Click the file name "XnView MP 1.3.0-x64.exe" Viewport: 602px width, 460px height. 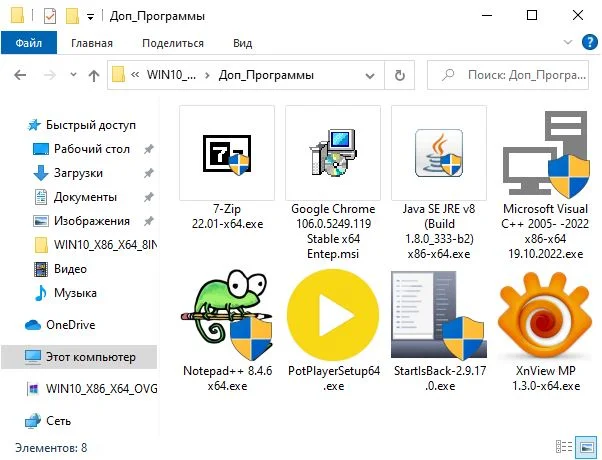(546, 378)
